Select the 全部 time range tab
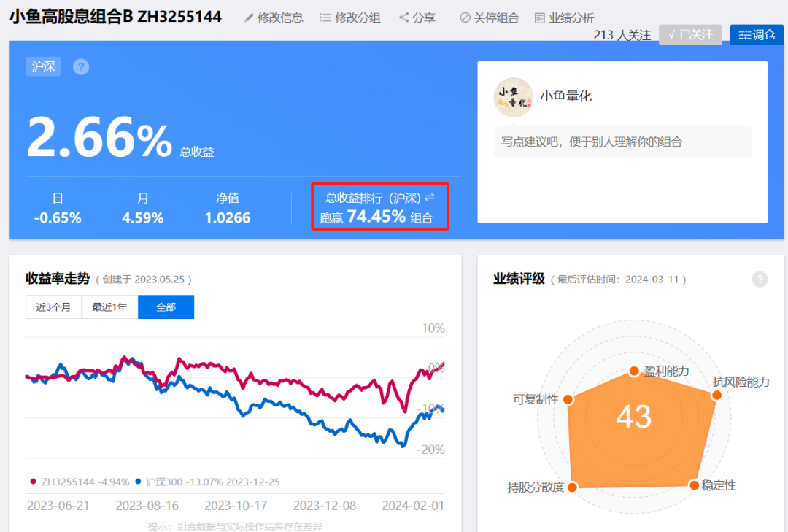 click(166, 307)
